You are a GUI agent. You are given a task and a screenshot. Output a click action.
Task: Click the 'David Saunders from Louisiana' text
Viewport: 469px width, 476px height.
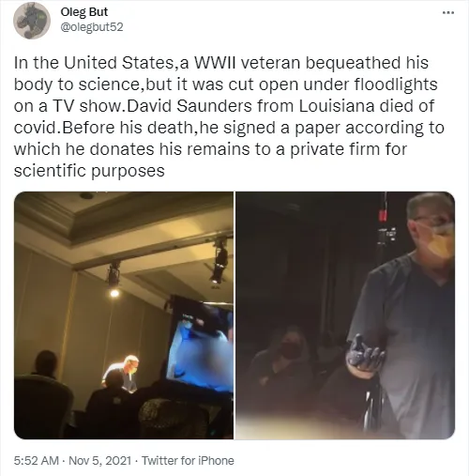tap(250, 106)
